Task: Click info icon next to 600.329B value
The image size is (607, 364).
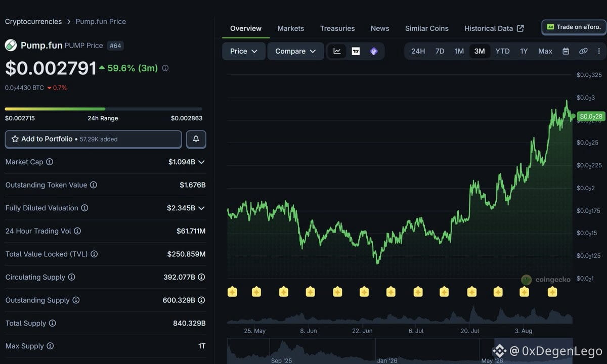Action: 201,300
